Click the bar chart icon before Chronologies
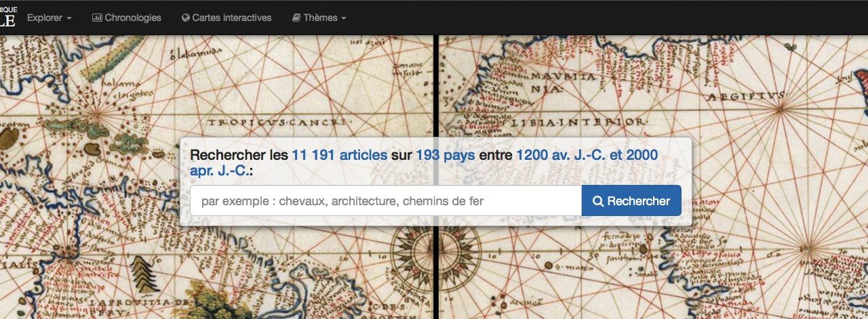Viewport: 868px width, 319px height. (x=97, y=18)
